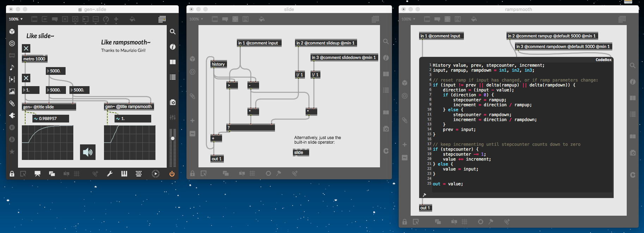The height and width of the screenshot is (233, 644).
Task: Click the slide scope~ graph display
Action: click(48, 143)
